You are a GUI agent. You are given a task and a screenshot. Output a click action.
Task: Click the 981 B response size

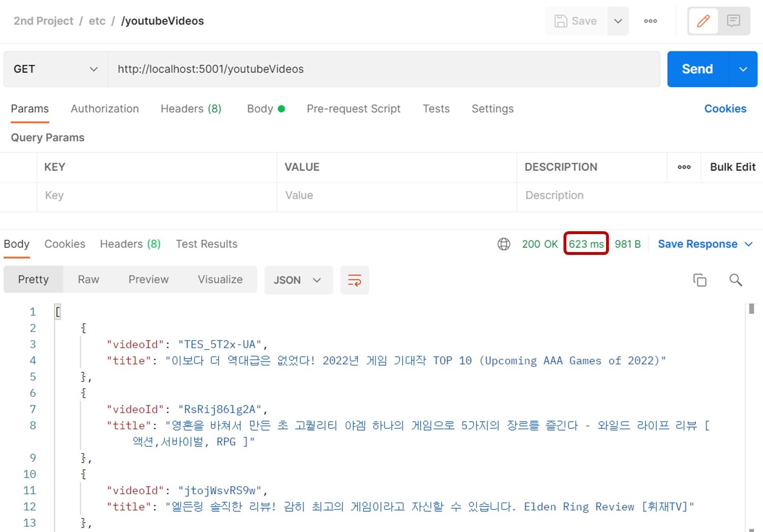[628, 244]
